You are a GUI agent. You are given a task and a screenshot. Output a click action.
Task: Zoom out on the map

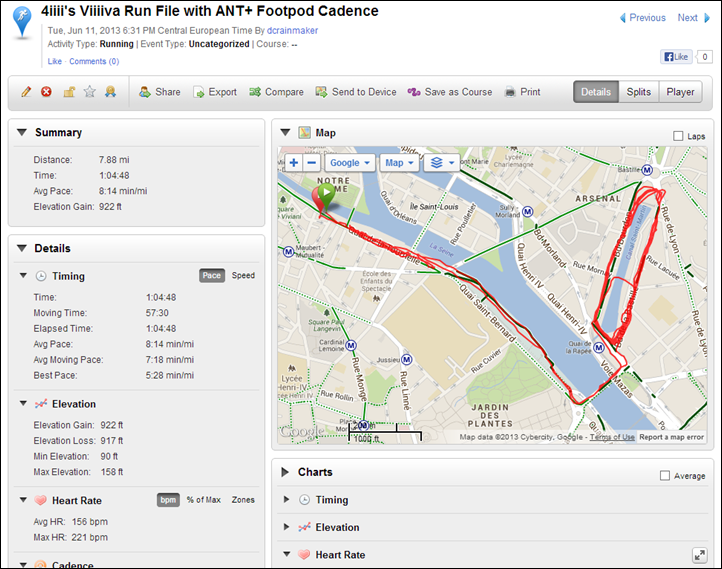point(312,163)
